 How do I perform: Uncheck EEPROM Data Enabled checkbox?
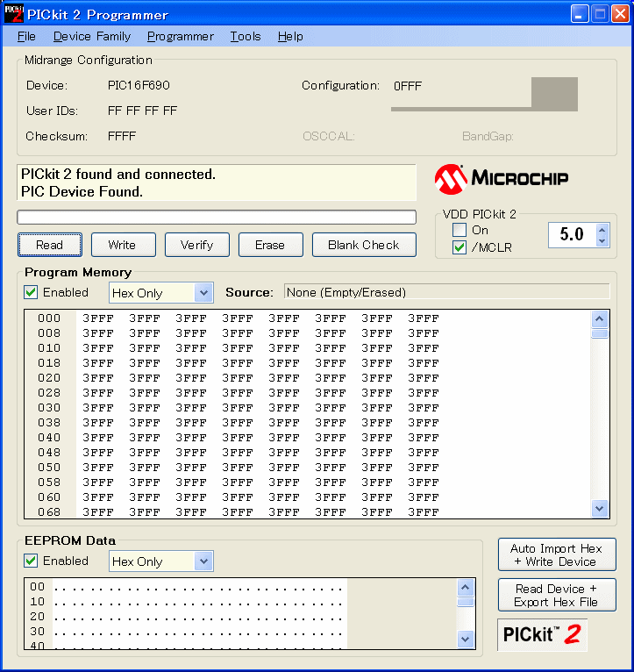31,561
